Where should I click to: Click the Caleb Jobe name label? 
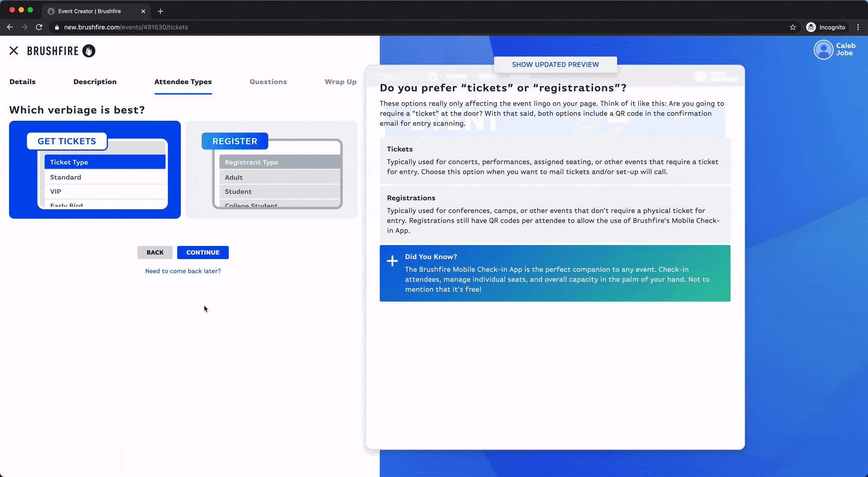pyautogui.click(x=845, y=49)
